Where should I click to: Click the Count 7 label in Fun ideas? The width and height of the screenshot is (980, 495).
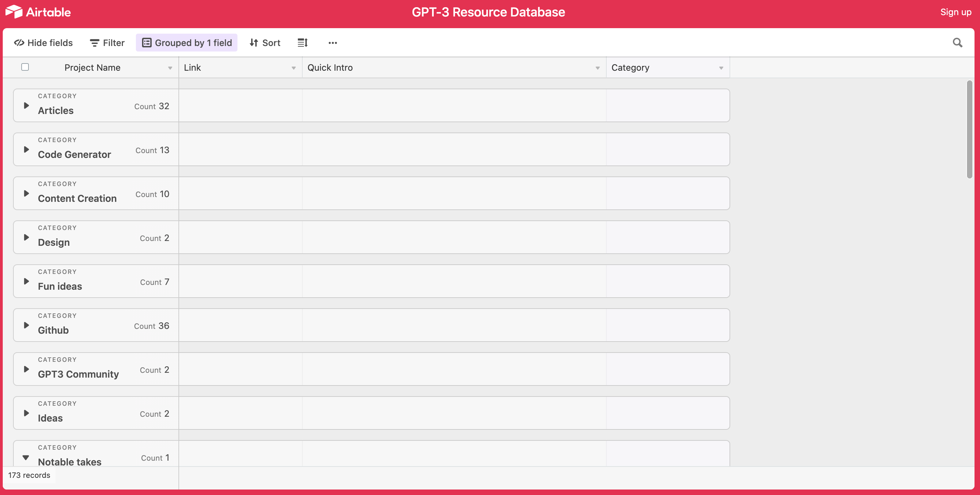(154, 282)
